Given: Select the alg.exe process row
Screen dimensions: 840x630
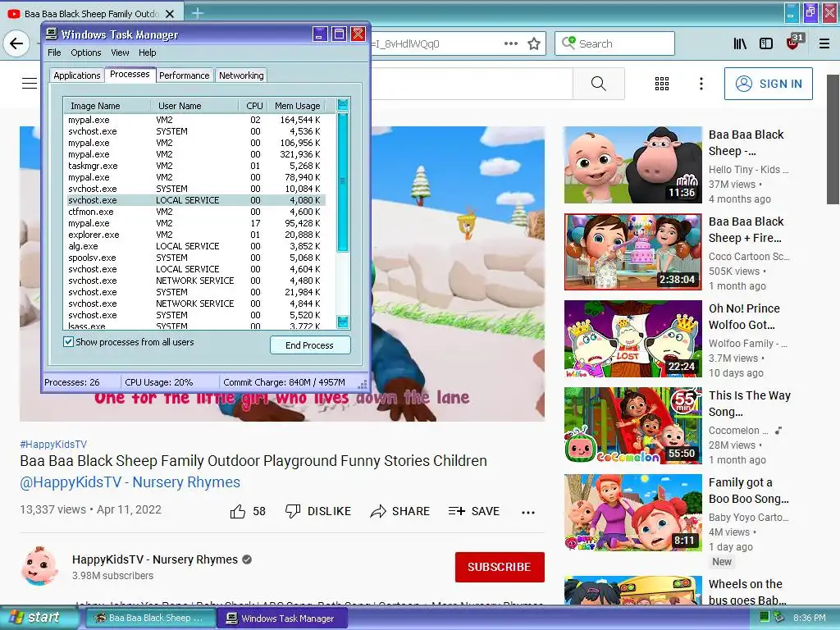Looking at the screenshot, I should click(x=195, y=246).
